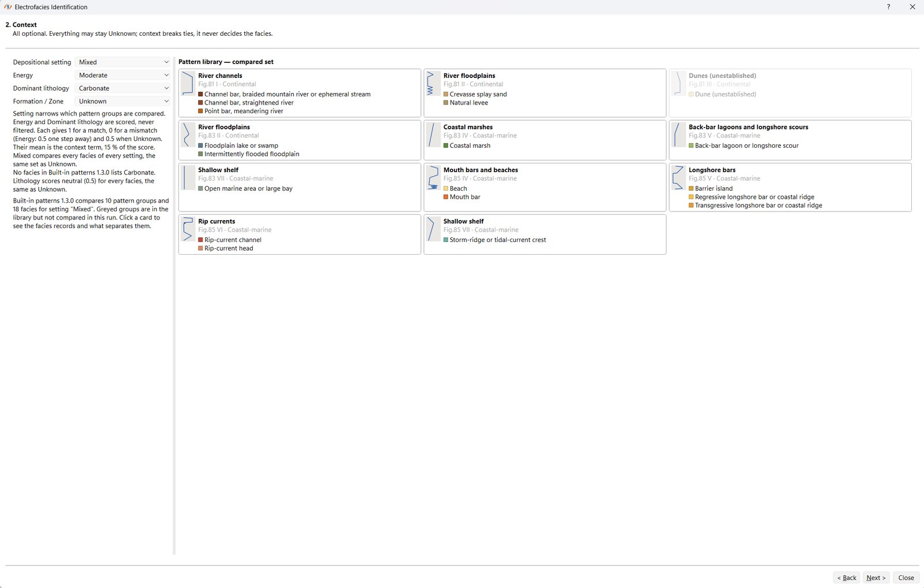Select 'Intermittently flooded floodplain' facies text
Image resolution: width=924 pixels, height=588 pixels.
[252, 154]
